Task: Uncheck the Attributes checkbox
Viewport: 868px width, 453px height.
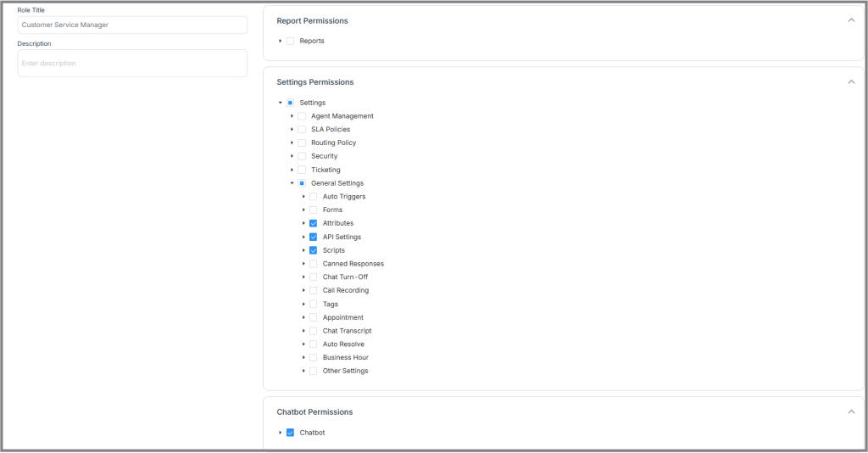Action: pos(314,223)
